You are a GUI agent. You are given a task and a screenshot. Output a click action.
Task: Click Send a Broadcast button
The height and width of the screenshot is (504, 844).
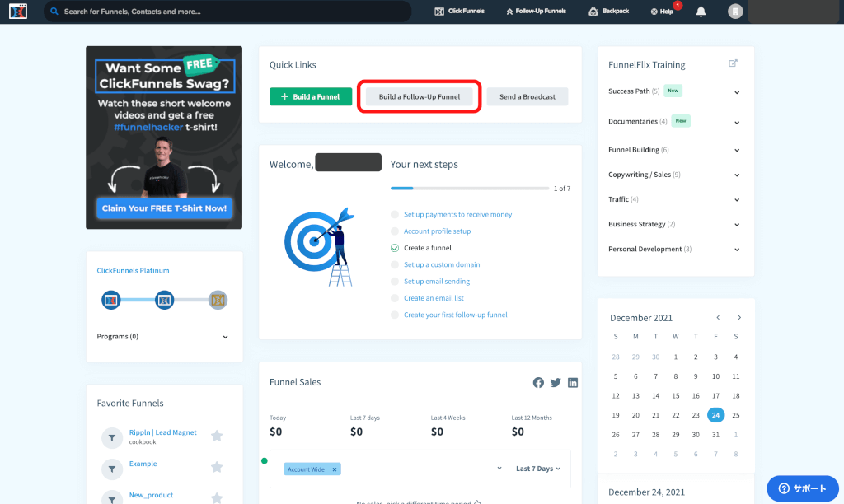click(527, 96)
